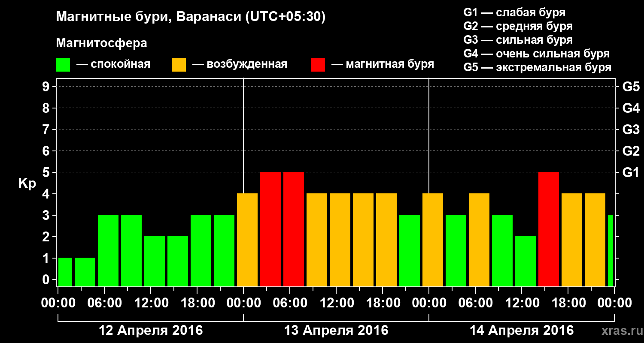The height and width of the screenshot is (343, 644).
Task: Click the red 06:00–09:00 bar on 13 April
Action: point(294,229)
